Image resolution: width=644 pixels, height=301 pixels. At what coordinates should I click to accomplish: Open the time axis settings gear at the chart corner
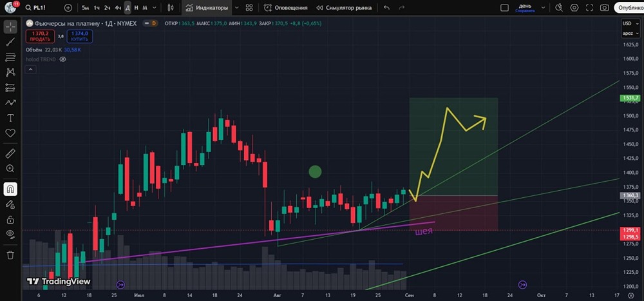(631, 295)
